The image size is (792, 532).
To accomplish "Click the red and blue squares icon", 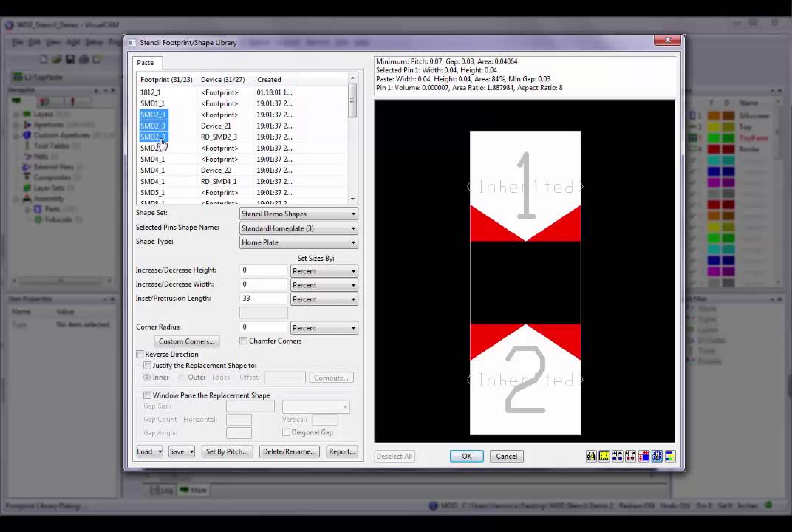I will click(x=643, y=456).
